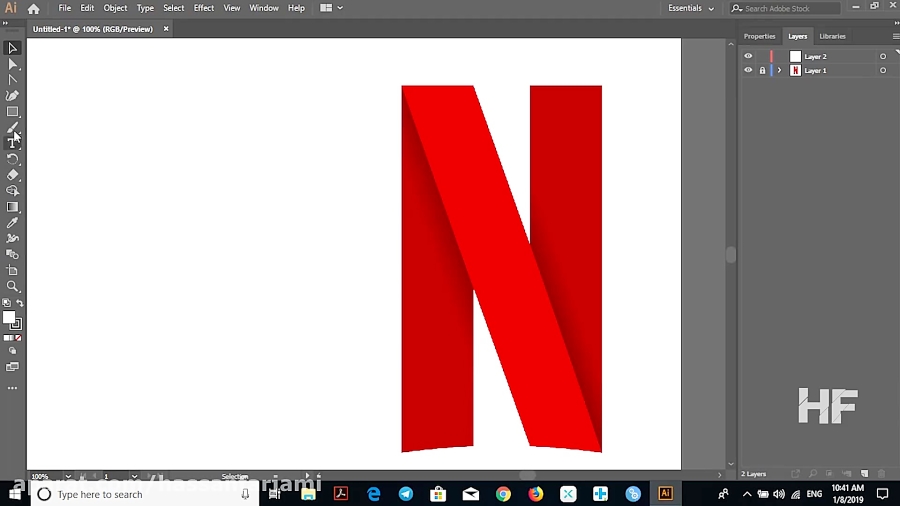Image resolution: width=900 pixels, height=506 pixels.
Task: Hide Layer 1 with eye icon
Action: [x=748, y=70]
